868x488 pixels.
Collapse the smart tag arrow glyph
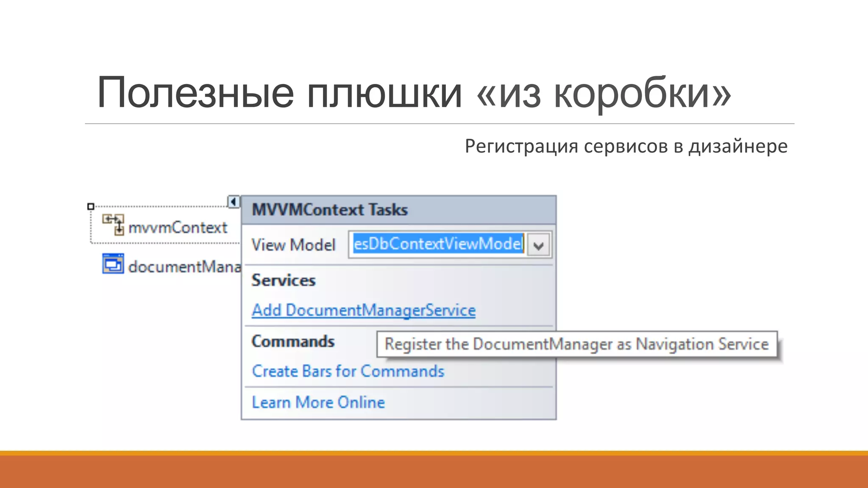pos(233,202)
